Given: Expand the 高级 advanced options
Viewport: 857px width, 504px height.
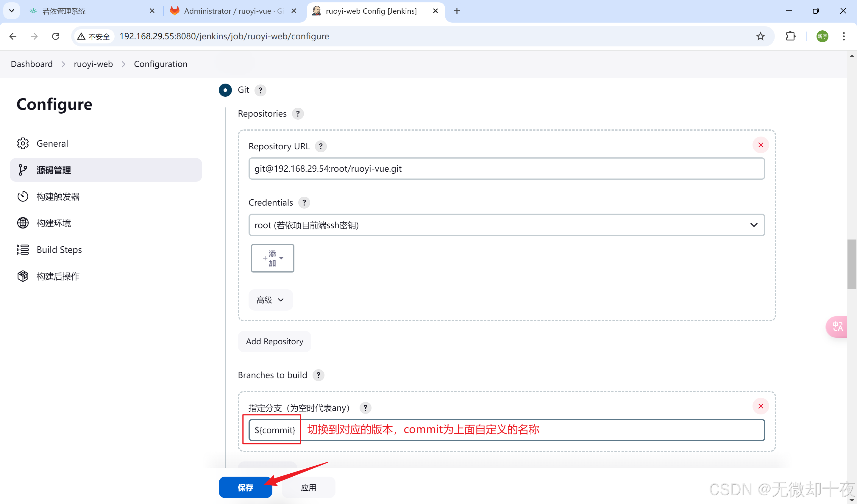Looking at the screenshot, I should click(x=270, y=300).
